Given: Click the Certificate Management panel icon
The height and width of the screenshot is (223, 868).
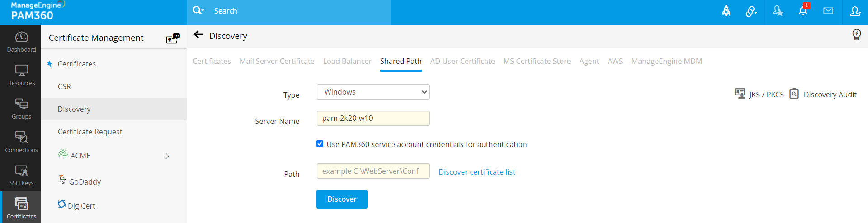Looking at the screenshot, I should (173, 38).
